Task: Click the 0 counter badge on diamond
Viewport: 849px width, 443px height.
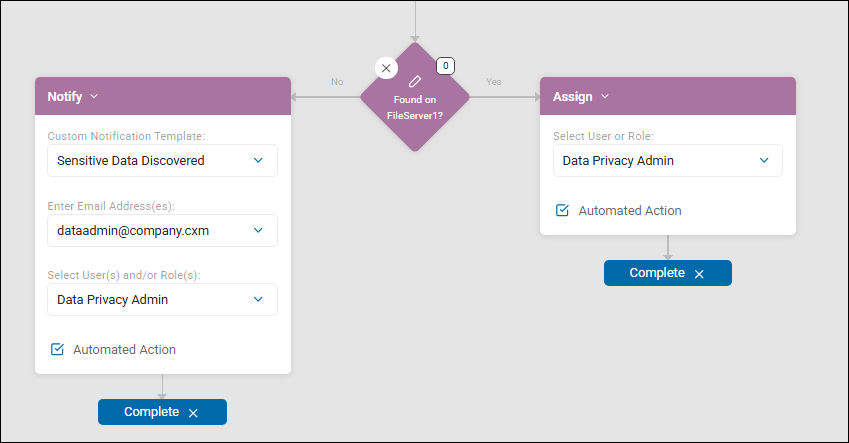Action: point(446,66)
